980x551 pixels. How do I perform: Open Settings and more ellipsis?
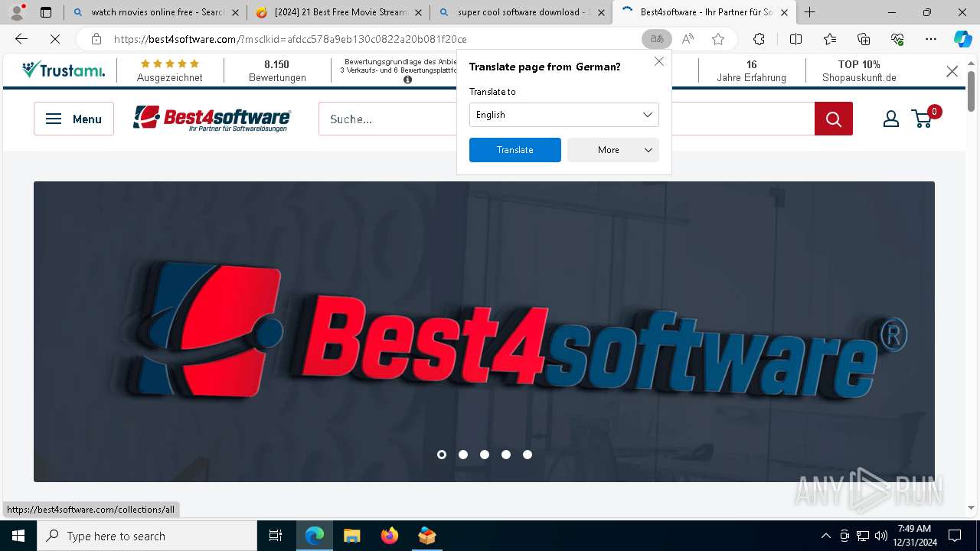931,39
